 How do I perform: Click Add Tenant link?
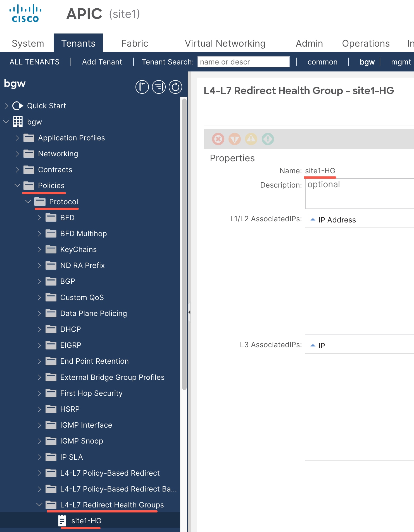(x=102, y=62)
